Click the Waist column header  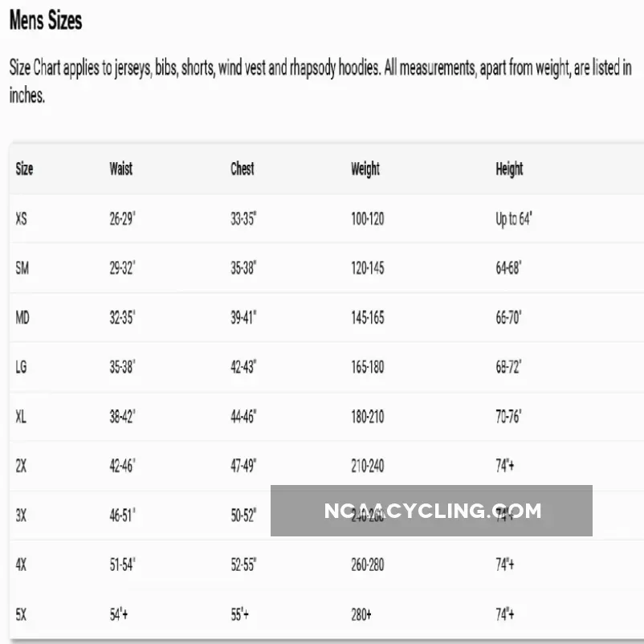tap(121, 169)
